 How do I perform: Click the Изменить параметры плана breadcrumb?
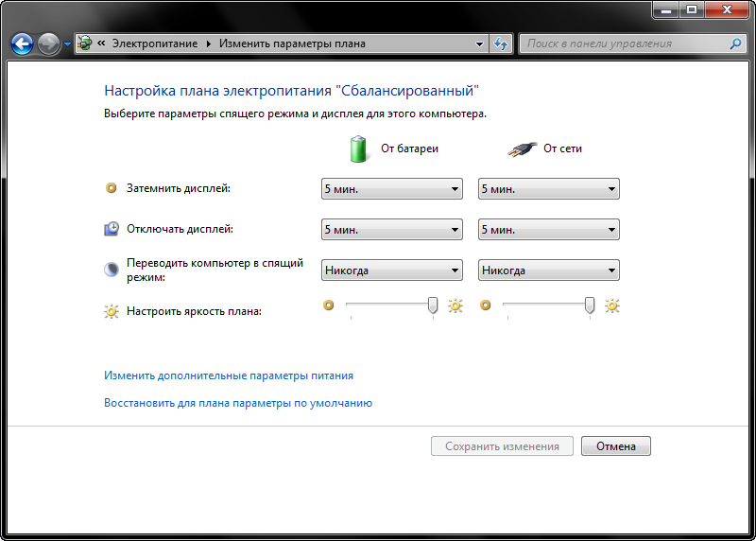pos(292,44)
